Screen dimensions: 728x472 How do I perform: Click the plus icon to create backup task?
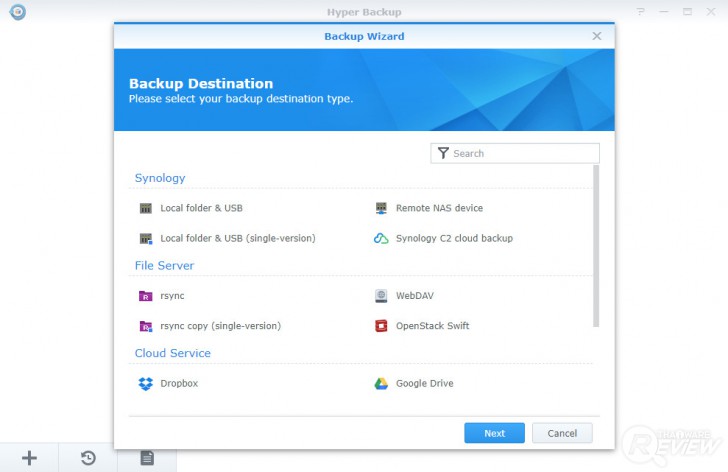tap(29, 458)
